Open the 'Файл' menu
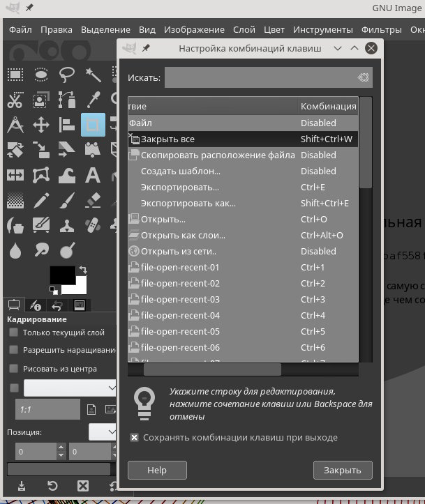Image resolution: width=425 pixels, height=504 pixels. tap(20, 29)
